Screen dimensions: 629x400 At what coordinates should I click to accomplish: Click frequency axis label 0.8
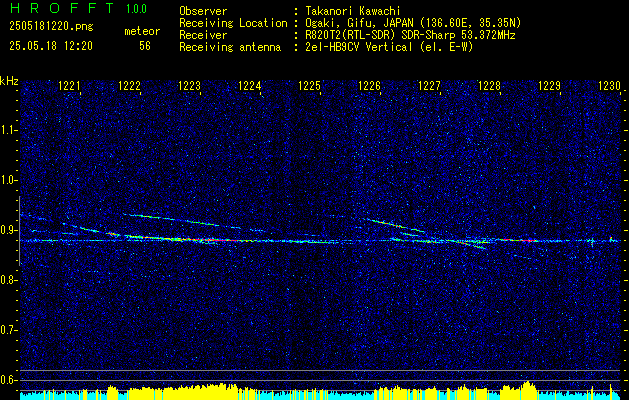click(x=8, y=280)
